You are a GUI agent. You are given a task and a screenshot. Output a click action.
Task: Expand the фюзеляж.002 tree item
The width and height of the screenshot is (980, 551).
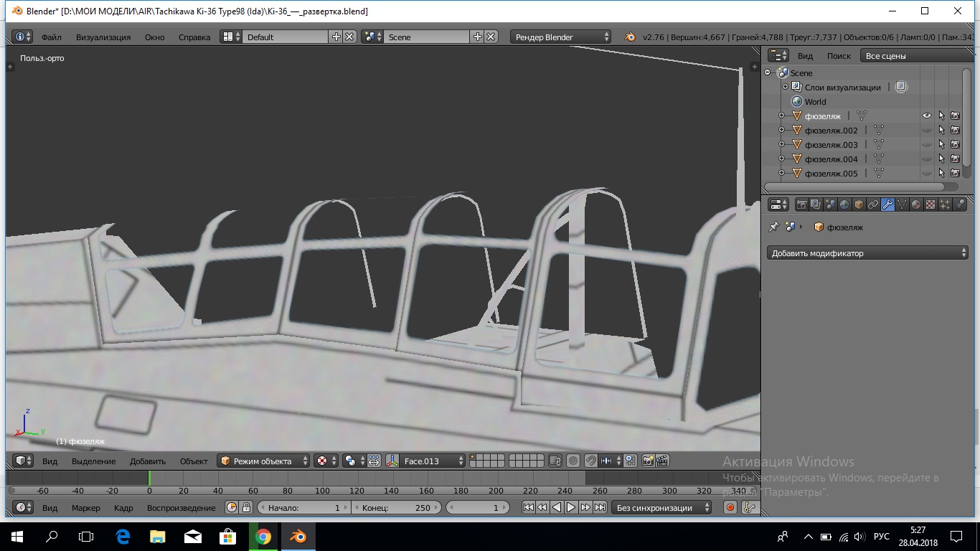(782, 130)
